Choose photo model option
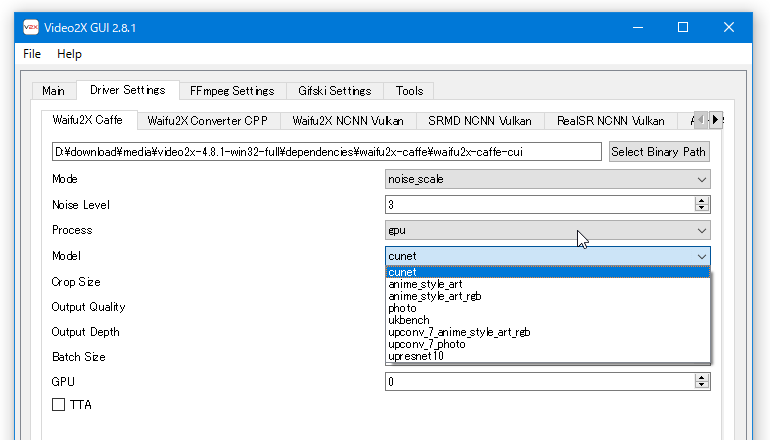 [548, 308]
